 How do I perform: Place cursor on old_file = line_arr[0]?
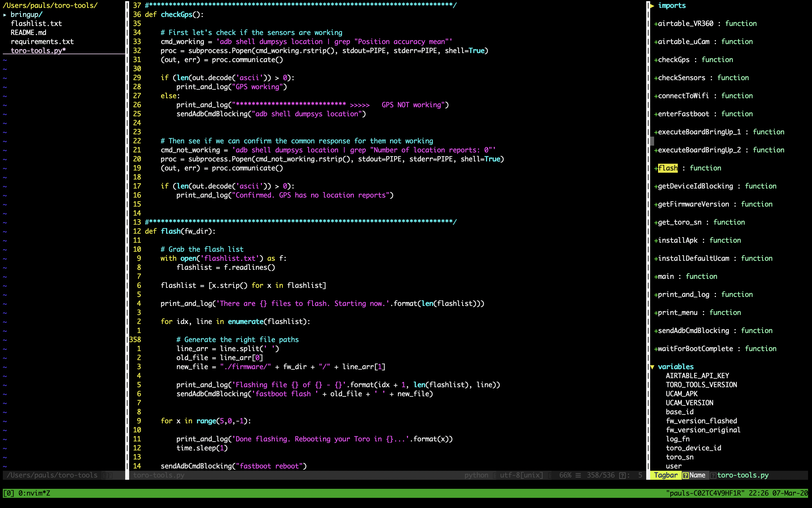coord(220,358)
